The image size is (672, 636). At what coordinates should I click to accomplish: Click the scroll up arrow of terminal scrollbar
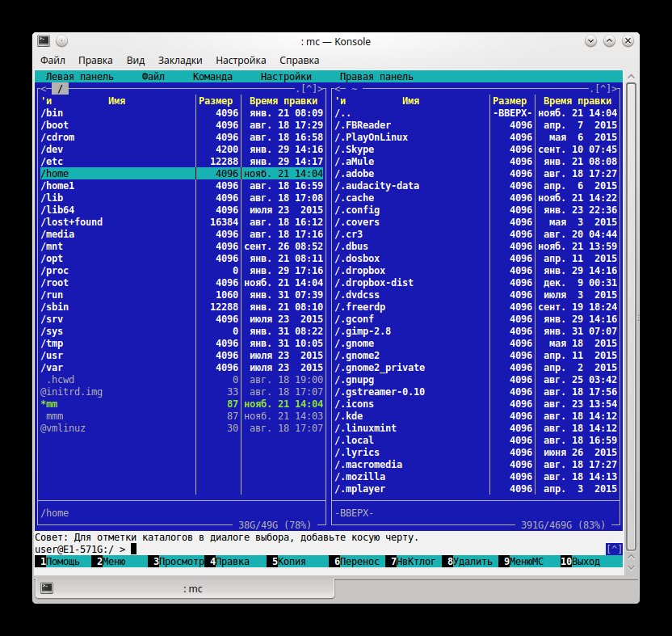(631, 76)
